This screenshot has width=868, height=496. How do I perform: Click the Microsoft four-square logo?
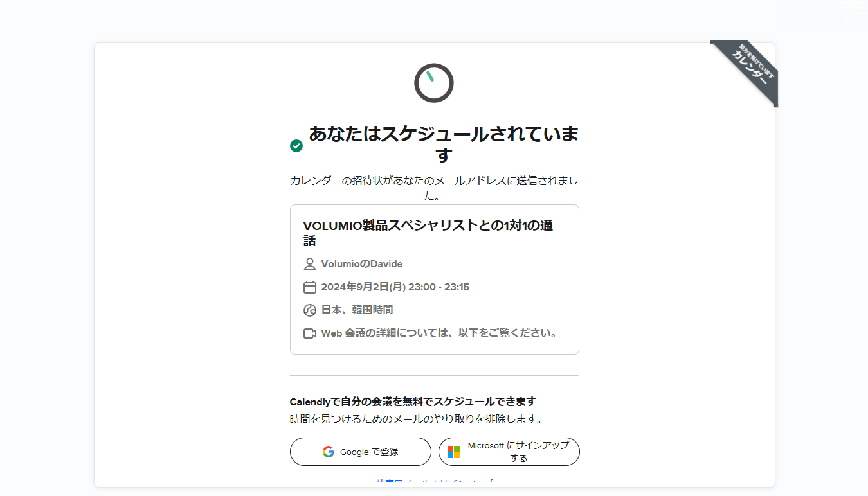(x=454, y=452)
